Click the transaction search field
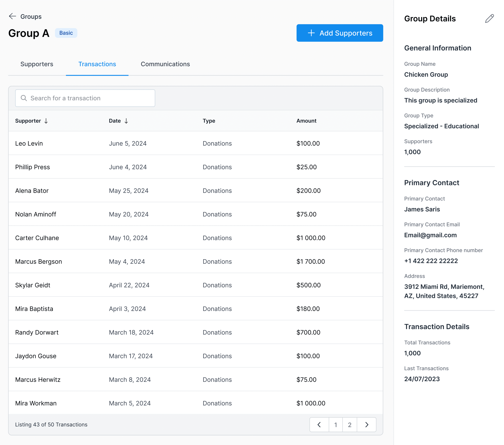 pyautogui.click(x=85, y=98)
